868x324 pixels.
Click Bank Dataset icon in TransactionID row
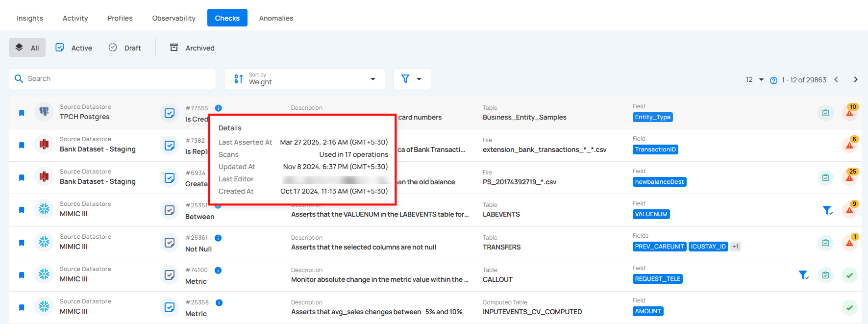tap(44, 145)
